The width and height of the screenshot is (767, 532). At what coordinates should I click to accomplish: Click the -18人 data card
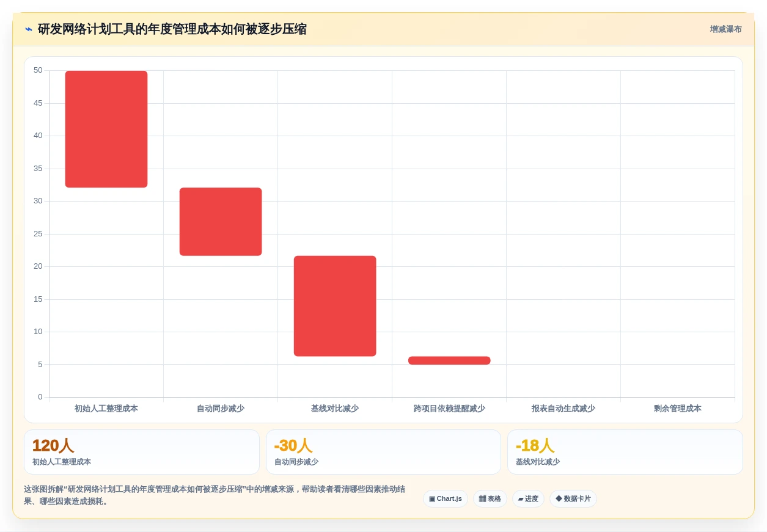[x=625, y=452]
